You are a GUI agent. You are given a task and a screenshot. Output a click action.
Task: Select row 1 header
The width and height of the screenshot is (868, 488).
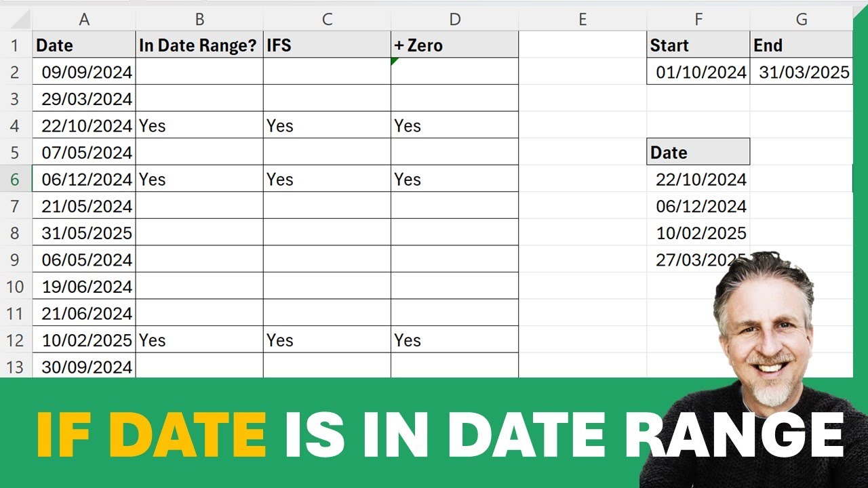(16, 45)
